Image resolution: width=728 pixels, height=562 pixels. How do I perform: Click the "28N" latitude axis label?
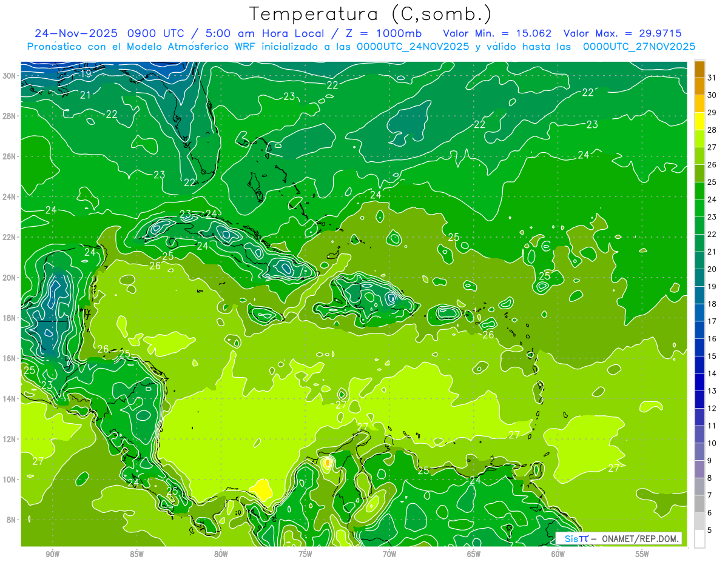click(x=9, y=116)
